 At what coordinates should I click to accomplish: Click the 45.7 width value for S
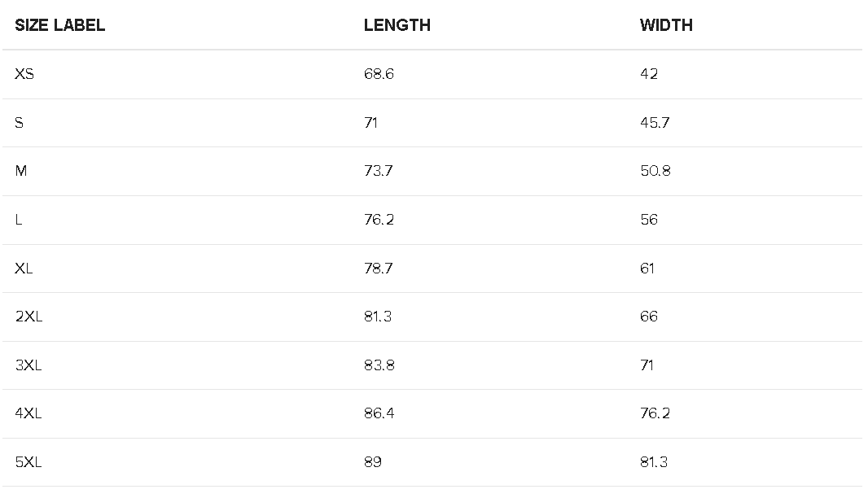pos(655,123)
